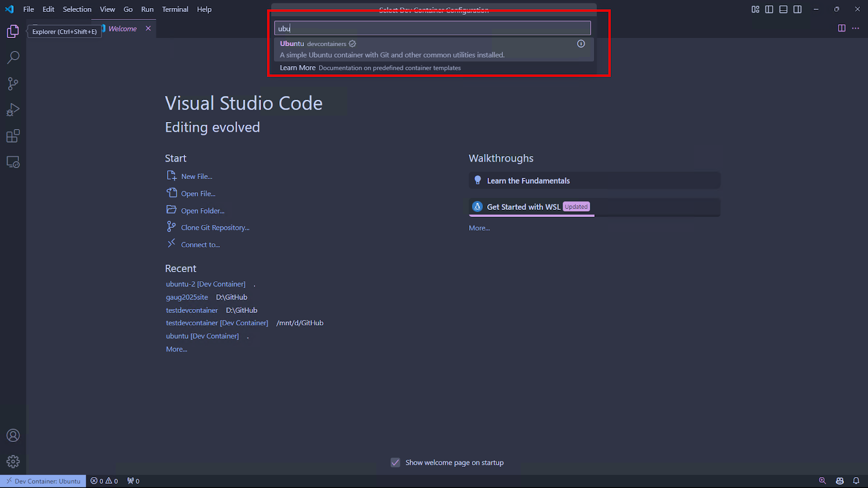Click the New File... link
Image resolution: width=868 pixels, height=488 pixels.
(196, 176)
